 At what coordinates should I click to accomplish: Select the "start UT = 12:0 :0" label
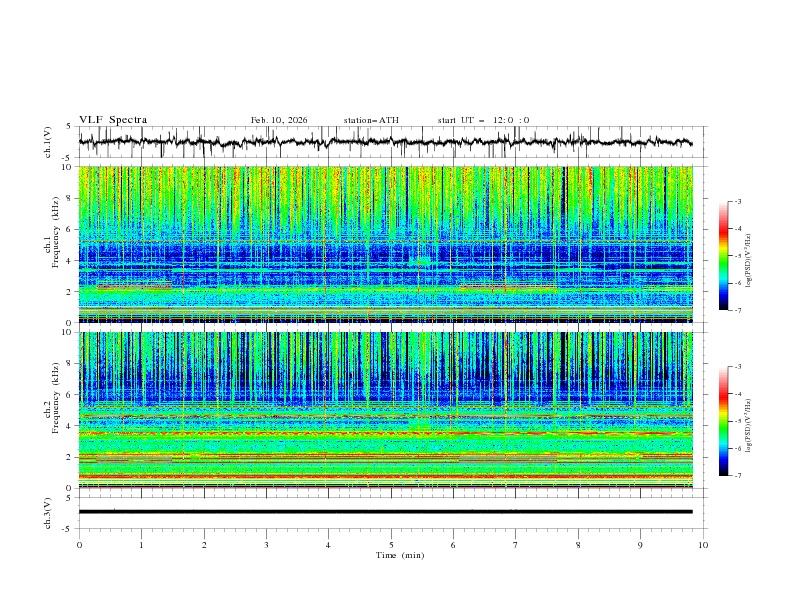point(483,120)
